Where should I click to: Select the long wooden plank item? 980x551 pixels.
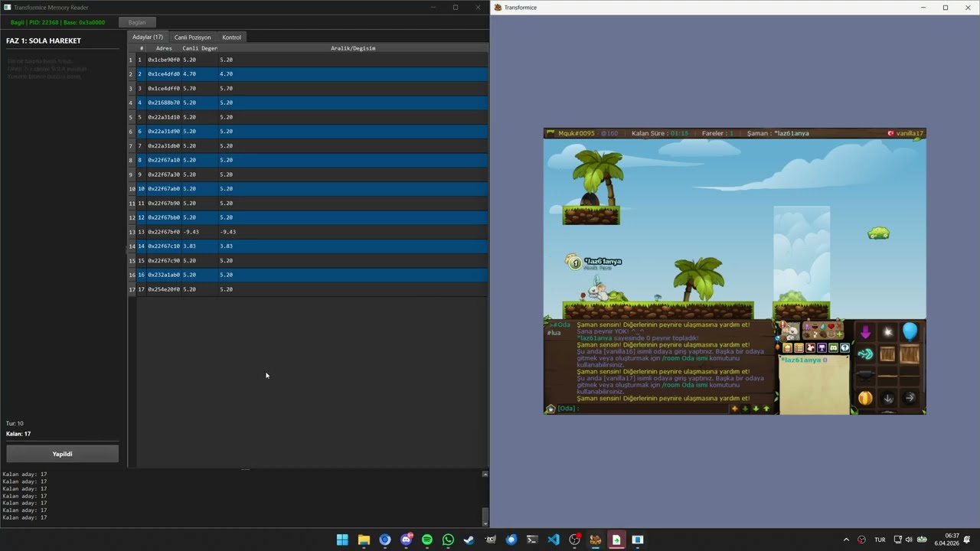910,377
